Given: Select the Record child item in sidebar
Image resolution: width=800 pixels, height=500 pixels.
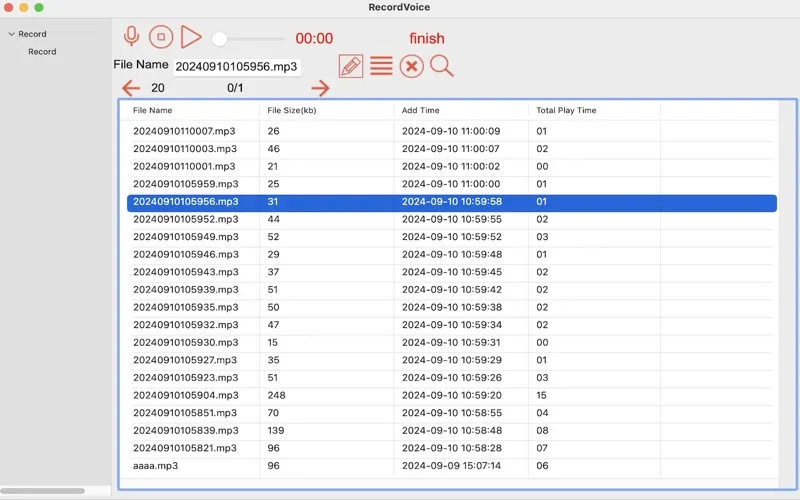Looking at the screenshot, I should pyautogui.click(x=42, y=52).
